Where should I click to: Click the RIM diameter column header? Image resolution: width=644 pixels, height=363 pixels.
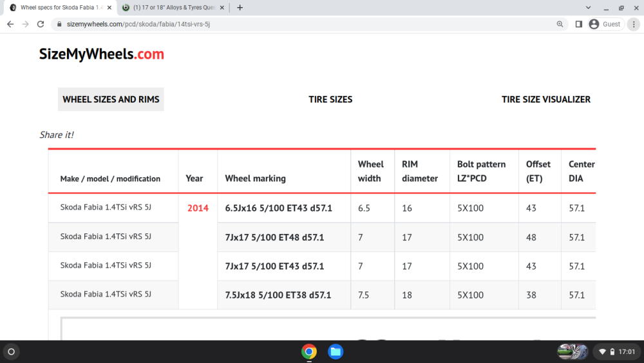tap(420, 172)
